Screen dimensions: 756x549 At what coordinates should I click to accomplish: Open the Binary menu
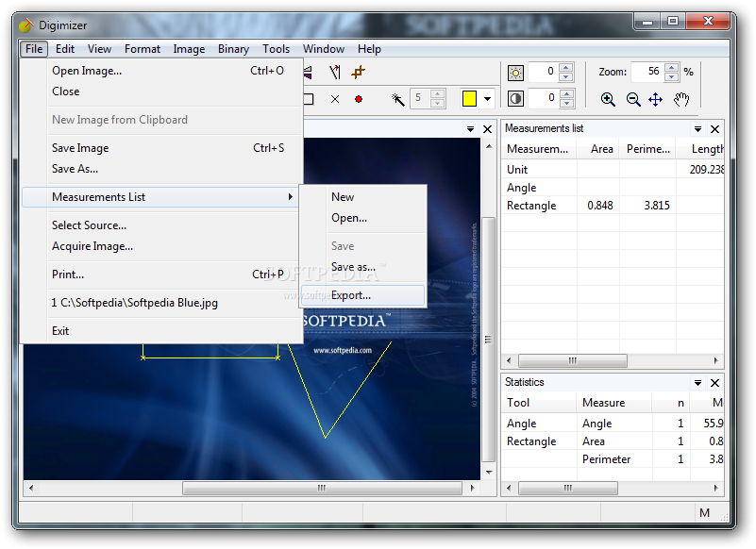(x=233, y=49)
